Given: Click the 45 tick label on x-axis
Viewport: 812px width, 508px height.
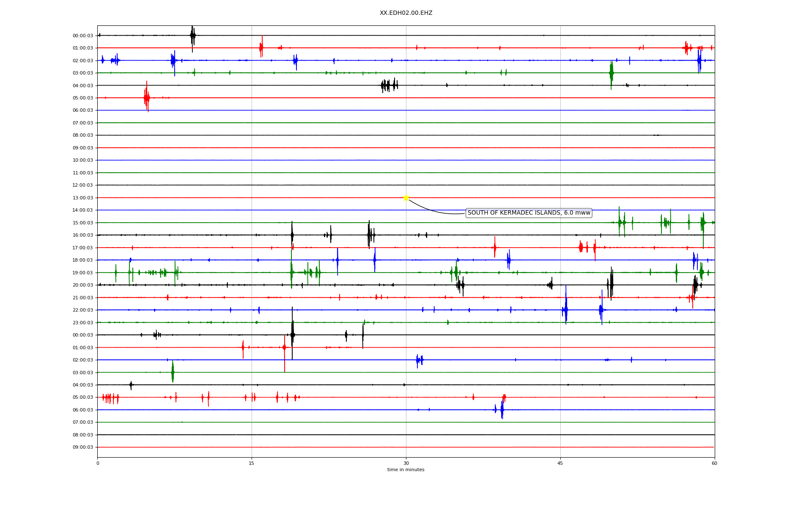Looking at the screenshot, I should coord(560,463).
